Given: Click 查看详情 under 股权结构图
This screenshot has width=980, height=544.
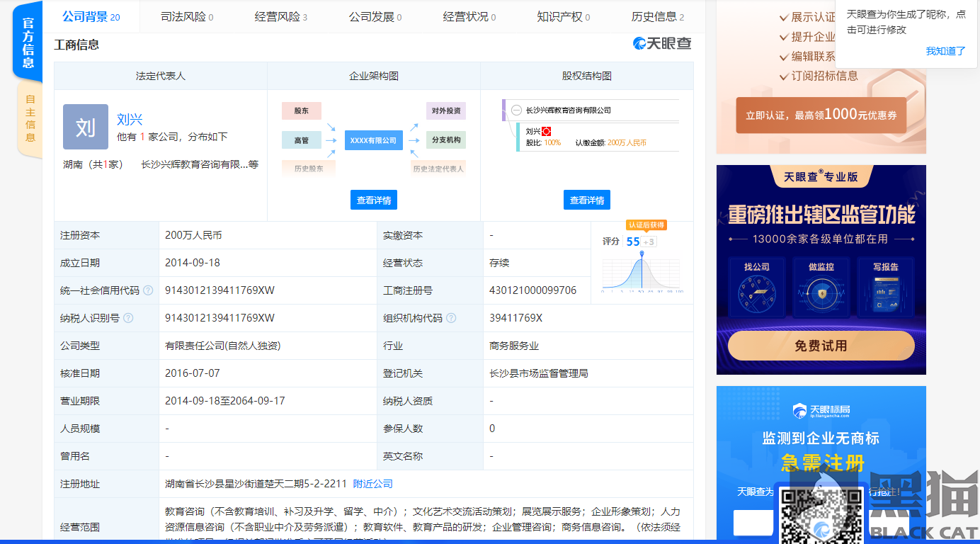Looking at the screenshot, I should [x=587, y=200].
